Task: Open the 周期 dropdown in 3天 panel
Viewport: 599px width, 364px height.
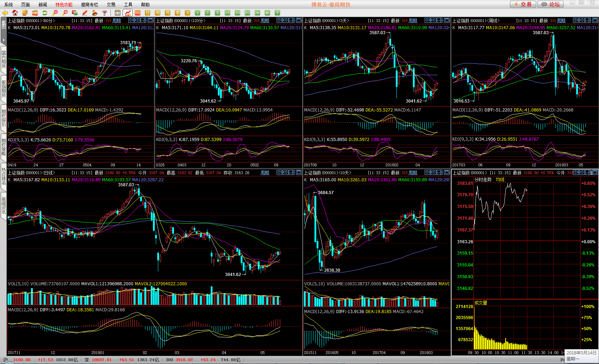Action: point(413,21)
